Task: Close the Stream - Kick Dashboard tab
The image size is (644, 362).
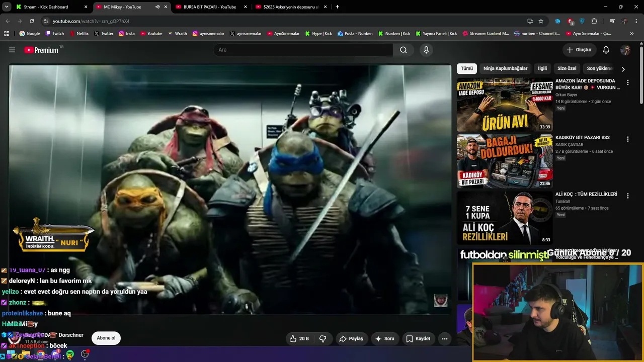Action: pos(86,7)
